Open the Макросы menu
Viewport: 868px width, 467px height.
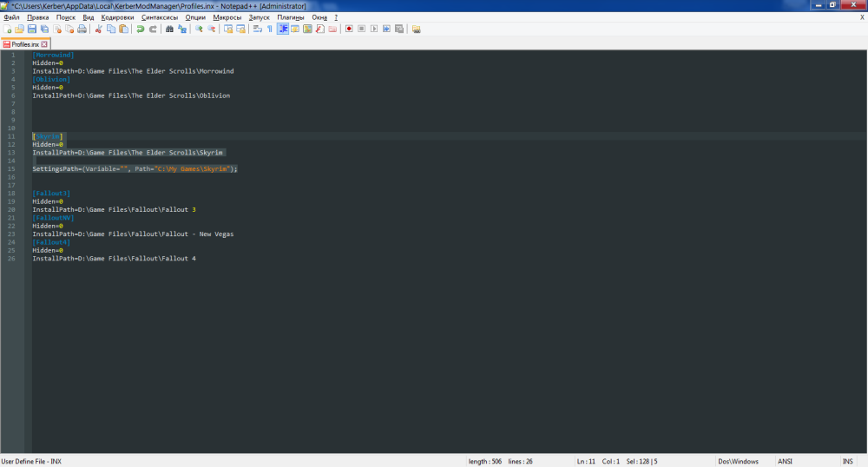point(227,17)
